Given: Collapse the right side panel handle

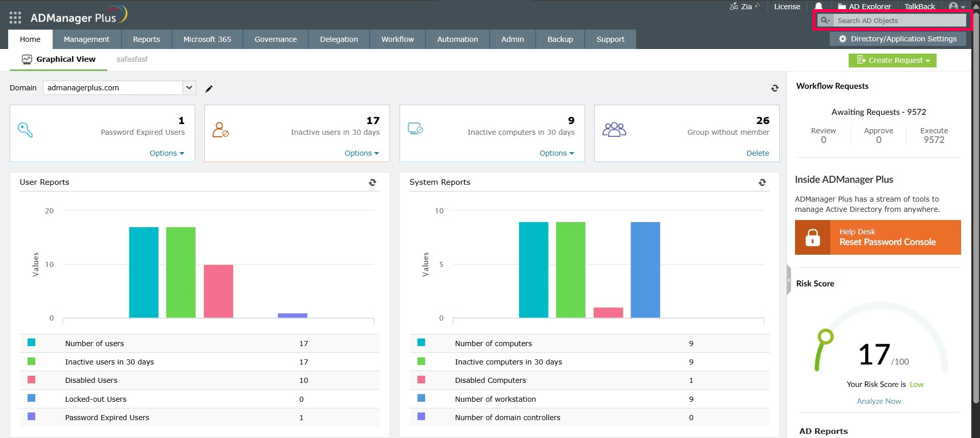Looking at the screenshot, I should click(x=789, y=280).
